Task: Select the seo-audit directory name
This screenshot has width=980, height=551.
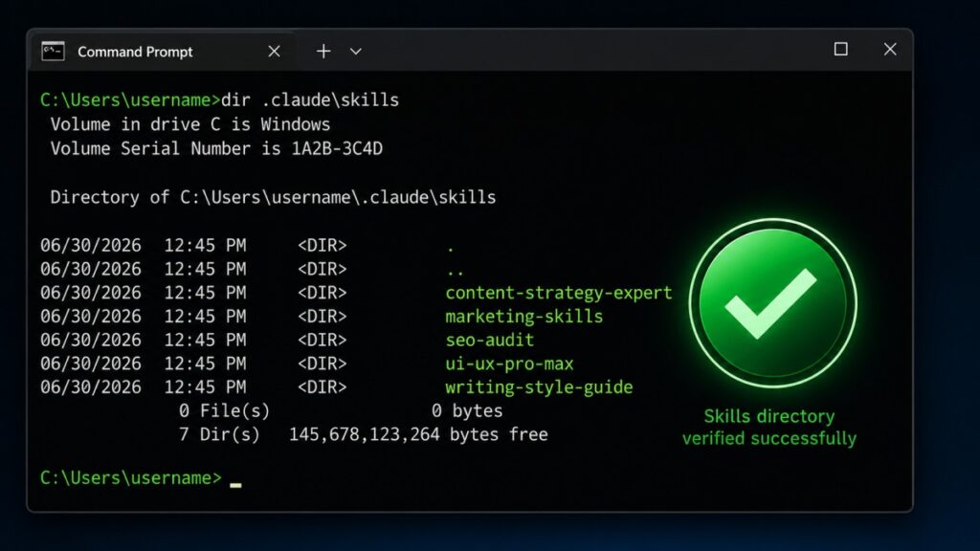Action: tap(489, 340)
